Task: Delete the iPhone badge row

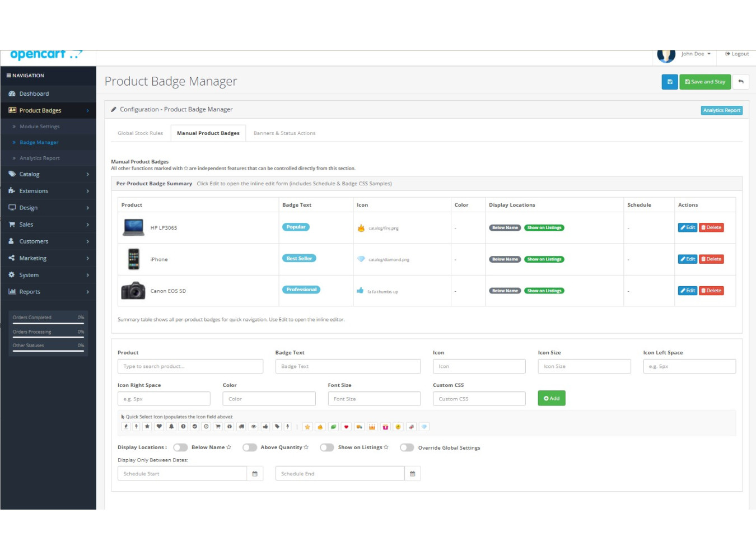Action: tap(712, 259)
